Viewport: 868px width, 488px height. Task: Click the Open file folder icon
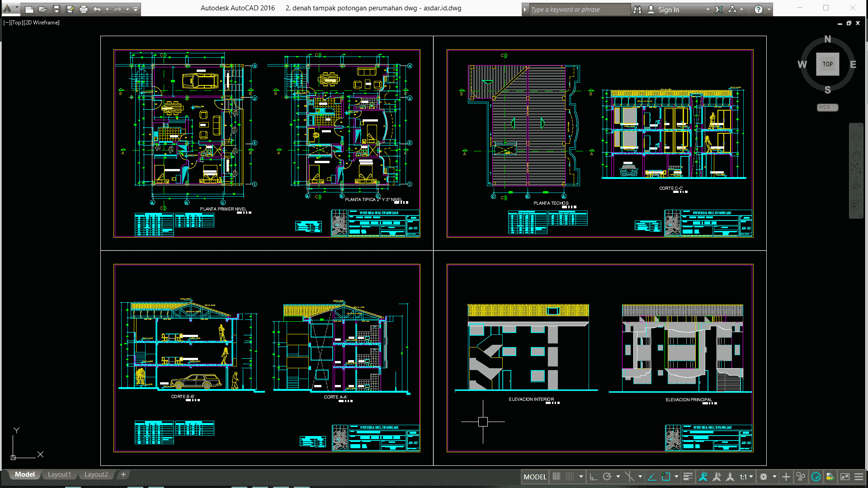click(42, 9)
